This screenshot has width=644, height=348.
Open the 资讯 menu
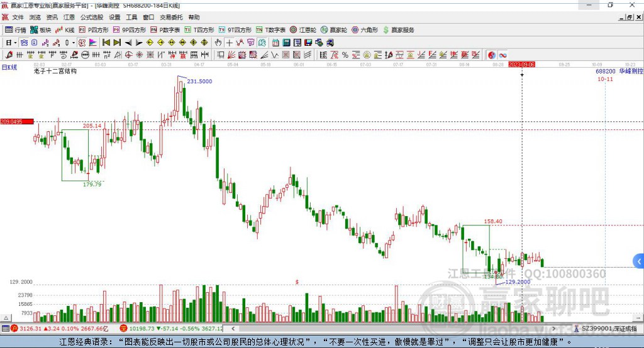click(x=52, y=17)
